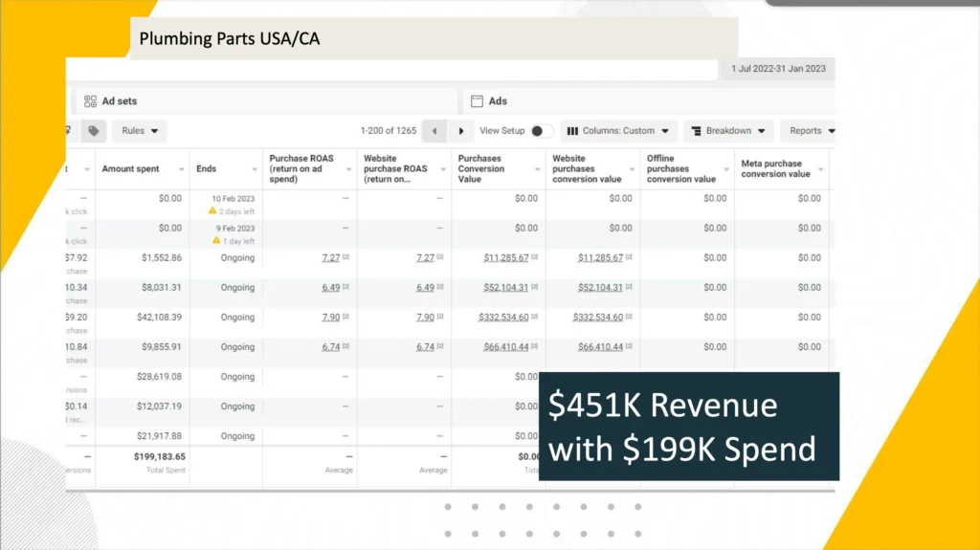Click the Meta purchase conversion value header
The width and height of the screenshot is (980, 550).
tap(776, 169)
